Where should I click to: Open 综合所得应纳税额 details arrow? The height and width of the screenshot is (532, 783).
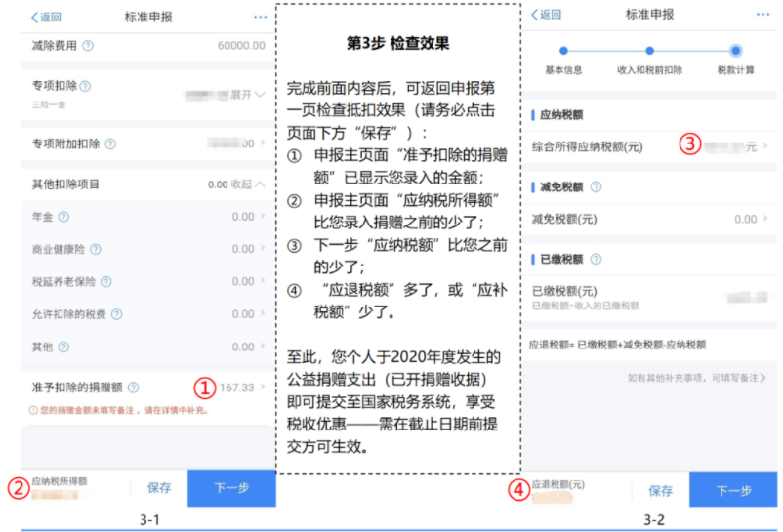pos(764,146)
